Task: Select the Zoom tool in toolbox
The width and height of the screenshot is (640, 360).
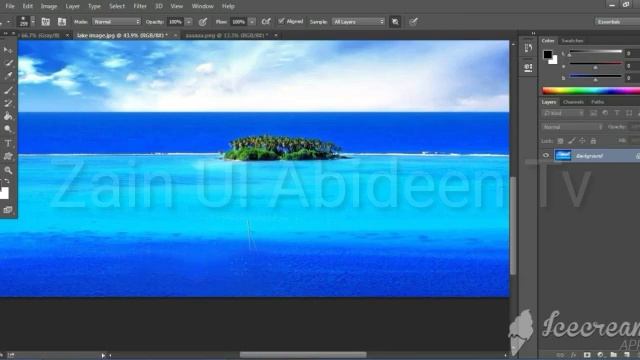Action: [8, 170]
